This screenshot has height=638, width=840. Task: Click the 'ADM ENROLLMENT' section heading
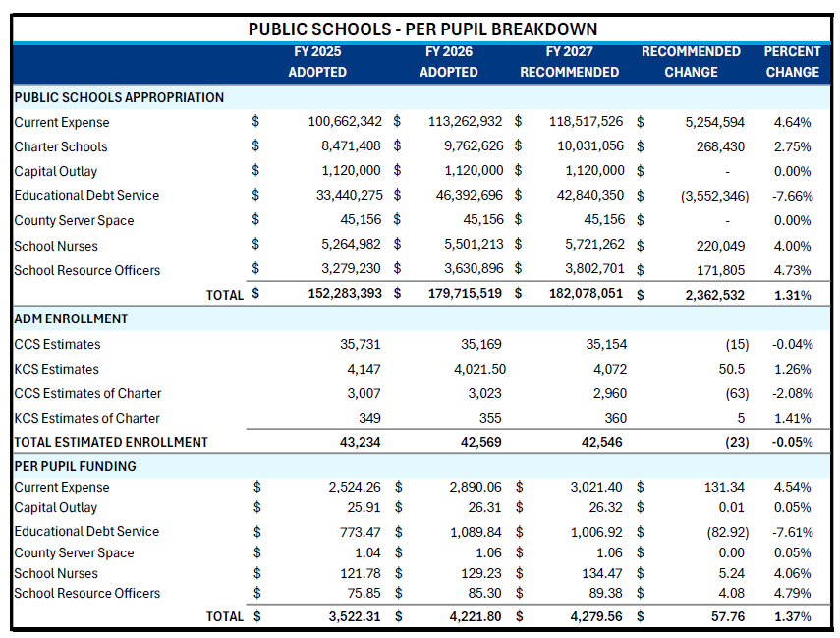click(71, 319)
